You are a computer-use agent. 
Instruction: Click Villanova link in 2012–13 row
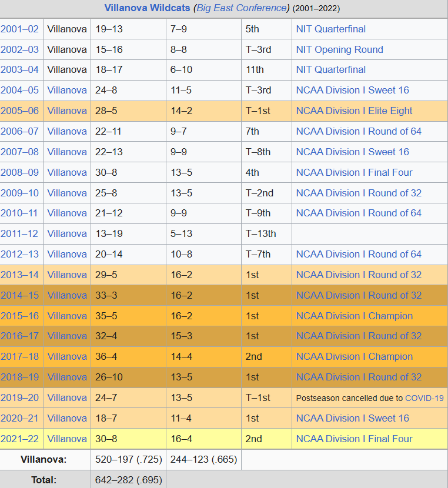pyautogui.click(x=67, y=254)
